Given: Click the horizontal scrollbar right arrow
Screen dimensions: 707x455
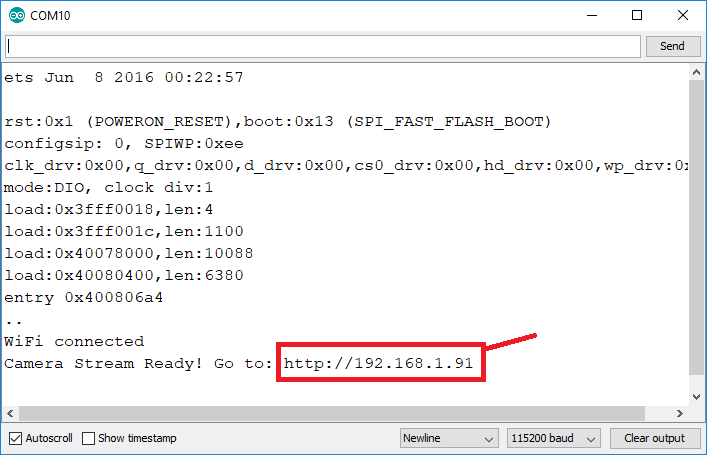Looking at the screenshot, I should pyautogui.click(x=682, y=412).
